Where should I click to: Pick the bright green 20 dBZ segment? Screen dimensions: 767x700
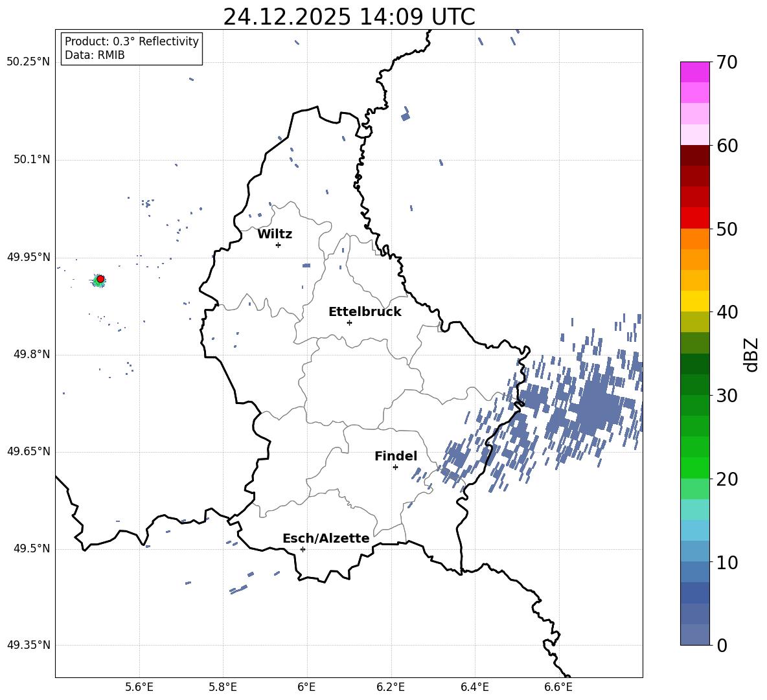click(x=694, y=468)
